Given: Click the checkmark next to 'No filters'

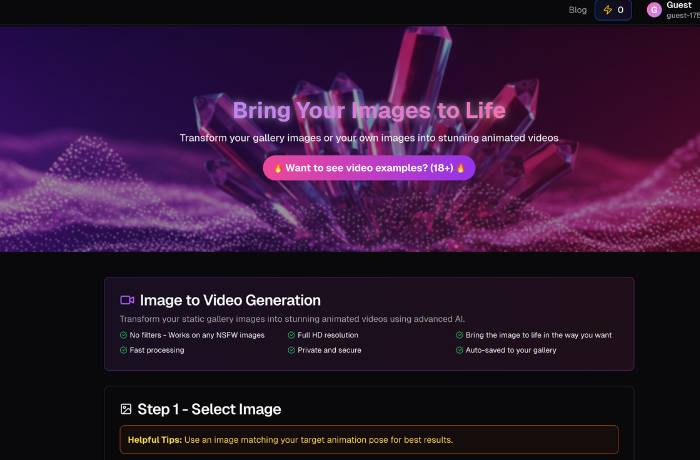Looking at the screenshot, I should point(123,335).
